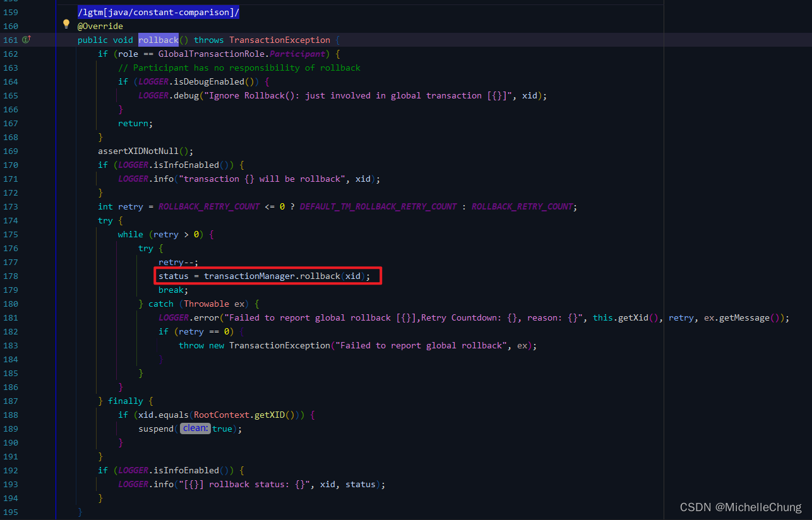Click the status argument on line 193

[x=361, y=484]
